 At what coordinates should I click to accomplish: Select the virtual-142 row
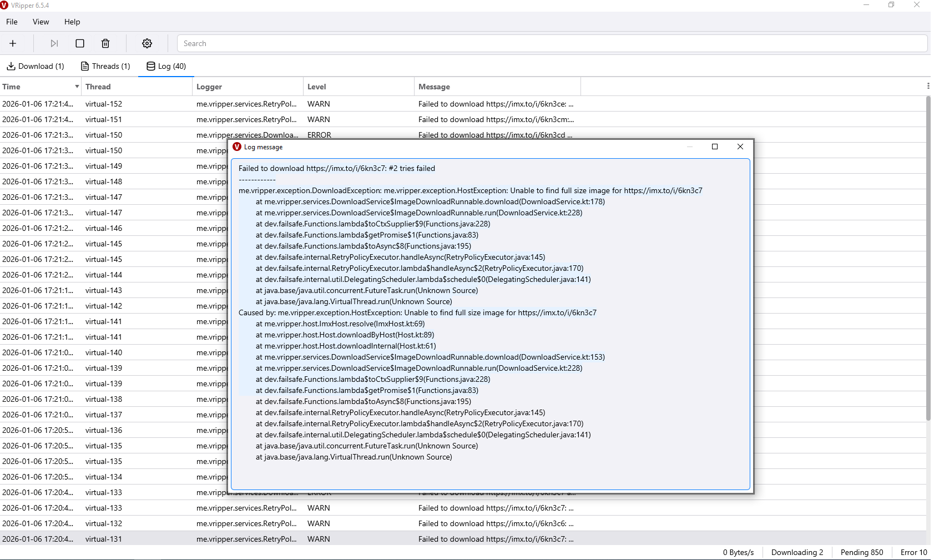[x=114, y=306]
